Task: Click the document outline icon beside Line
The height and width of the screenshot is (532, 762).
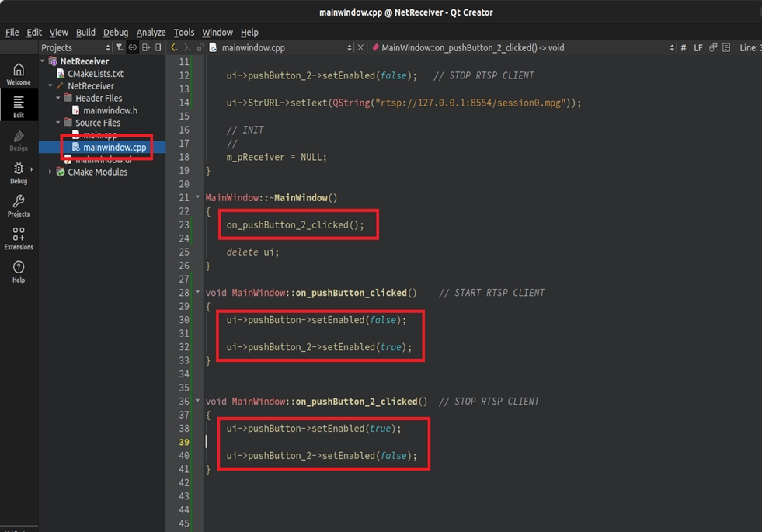Action: tap(726, 47)
